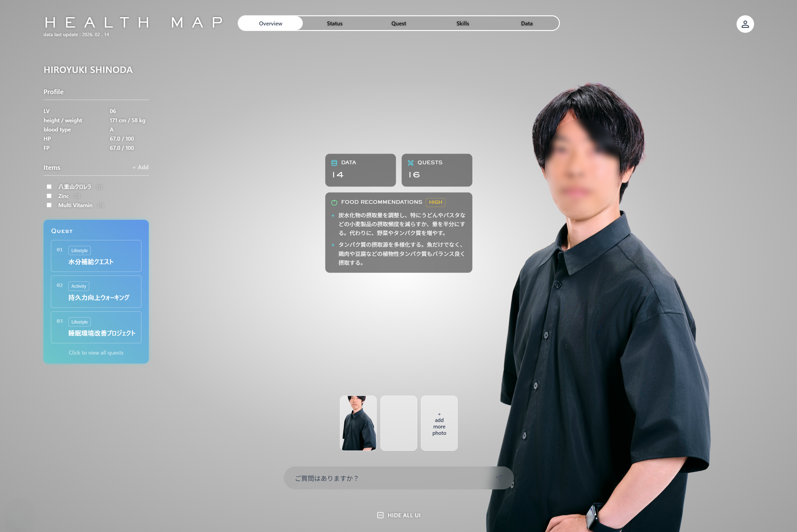Check the 八重山クロレラ item checkbox
Screen dimensions: 797x532
tap(49, 187)
